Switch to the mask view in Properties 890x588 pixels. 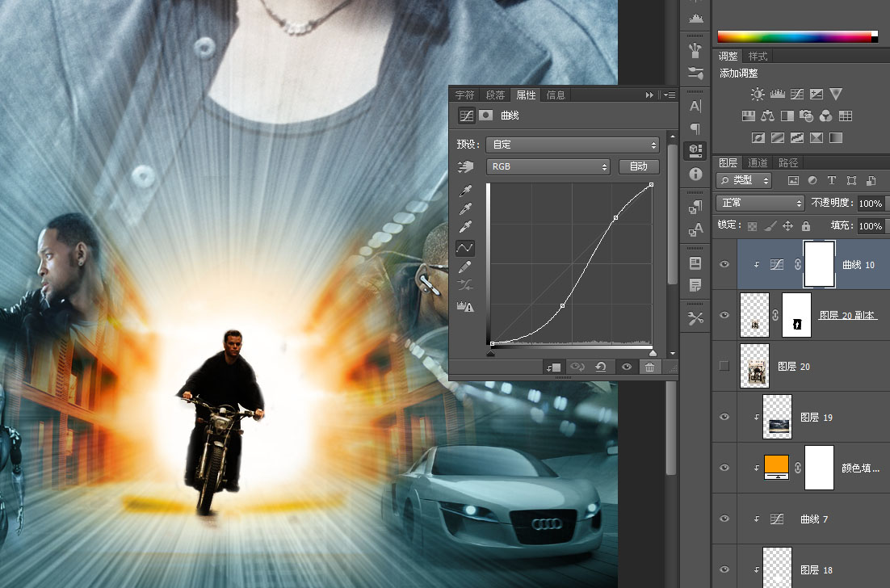[486, 115]
